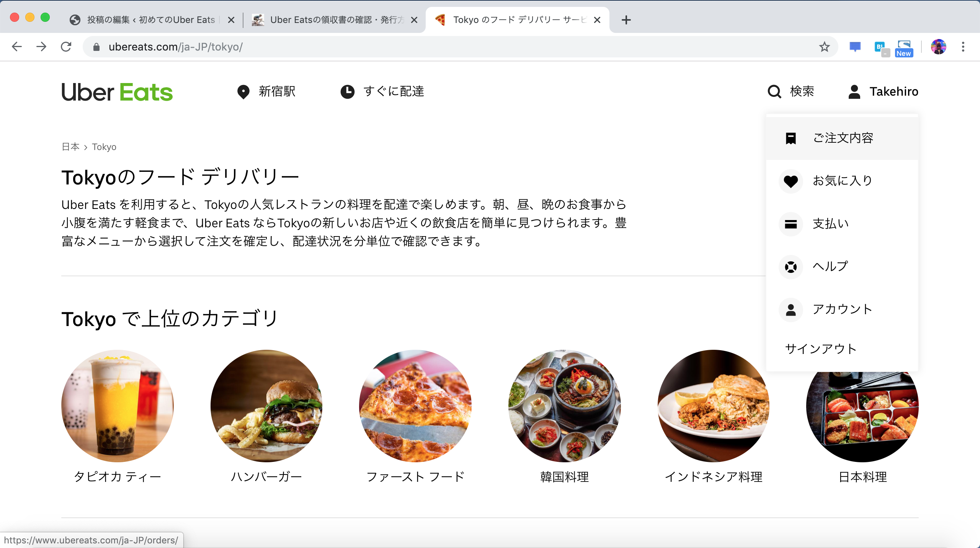Screen dimensions: 980x548
Task: Select サインアウト to sign out
Action: coord(820,348)
